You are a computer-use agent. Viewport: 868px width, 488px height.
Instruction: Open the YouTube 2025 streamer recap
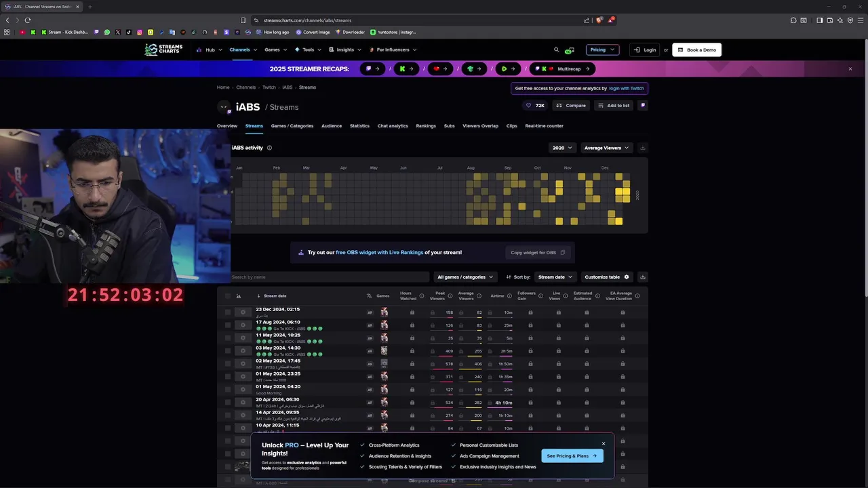440,68
